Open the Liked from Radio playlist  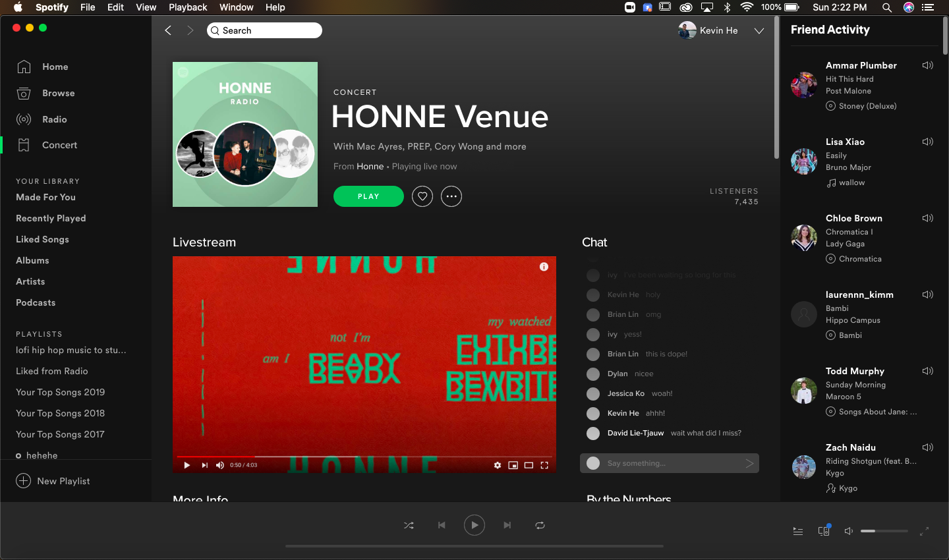[x=52, y=371]
